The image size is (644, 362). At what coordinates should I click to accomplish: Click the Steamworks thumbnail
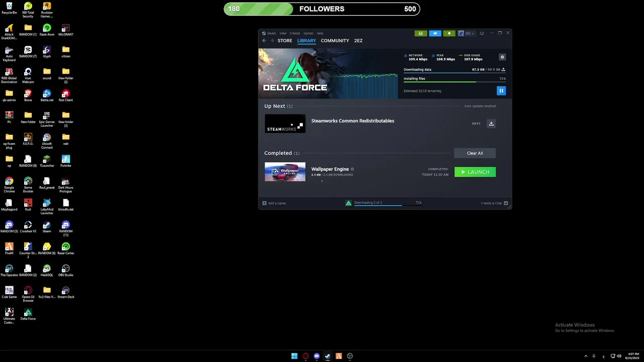click(x=285, y=124)
